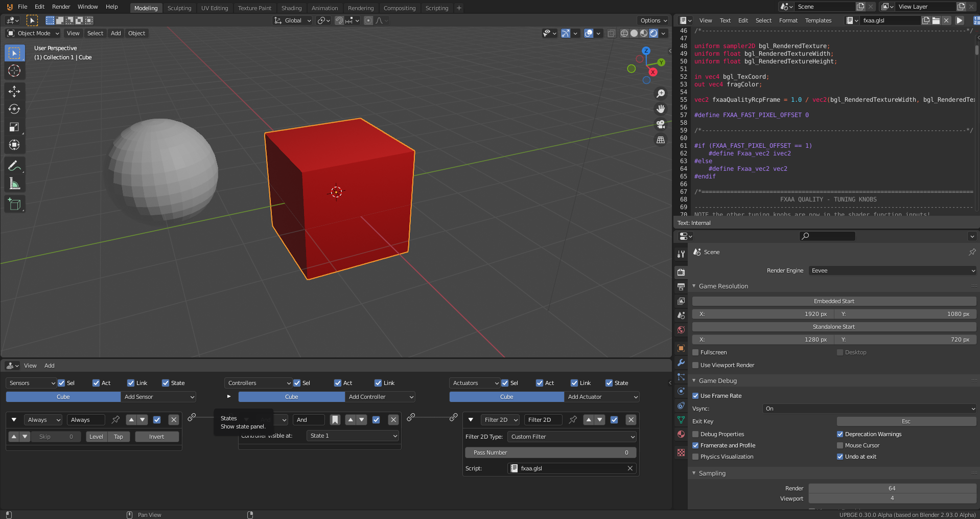The image size is (980, 519).
Task: Click the Pass Number field
Action: (x=550, y=453)
